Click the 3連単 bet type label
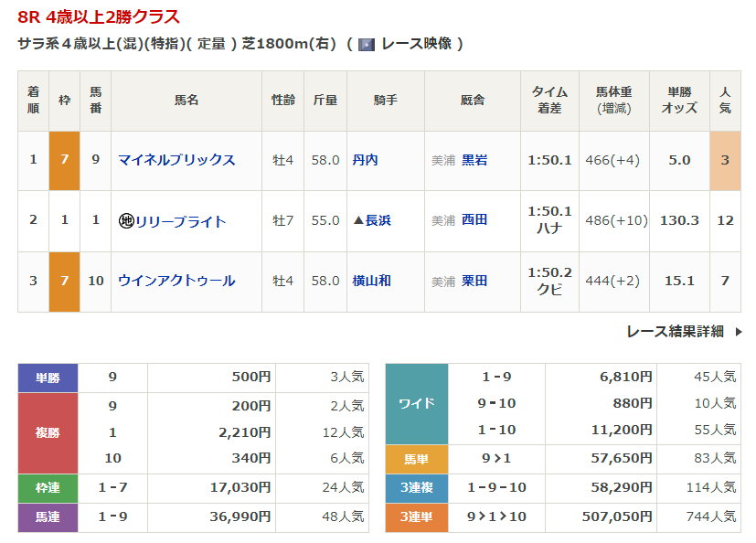This screenshot has height=543, width=756. pos(417,517)
